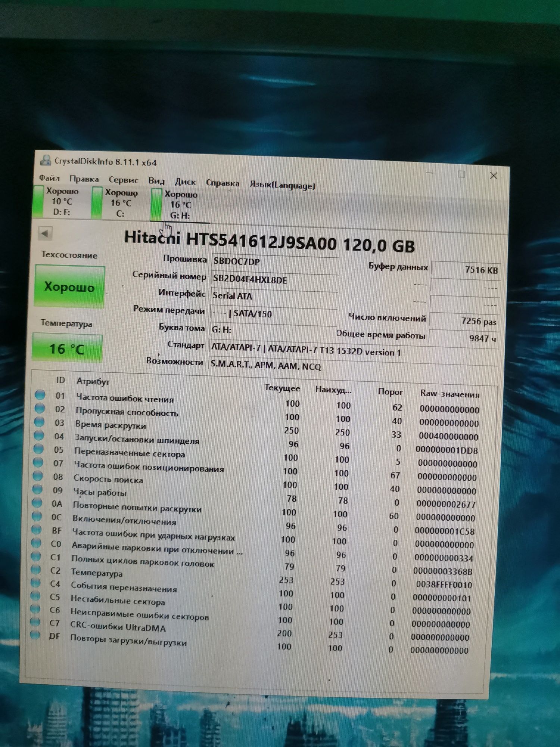Click the SATA/150 transfer mode field
Viewport: 560px width, 747px height.
pos(274,314)
